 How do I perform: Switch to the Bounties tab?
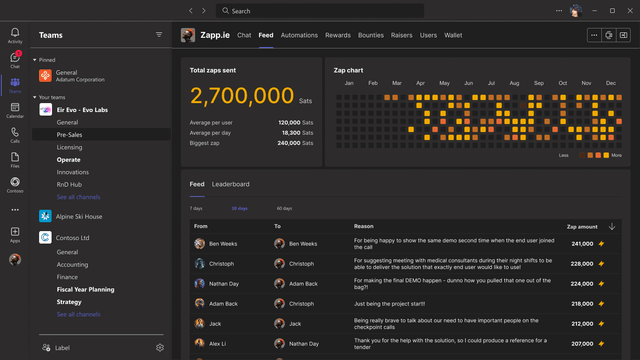coord(371,35)
